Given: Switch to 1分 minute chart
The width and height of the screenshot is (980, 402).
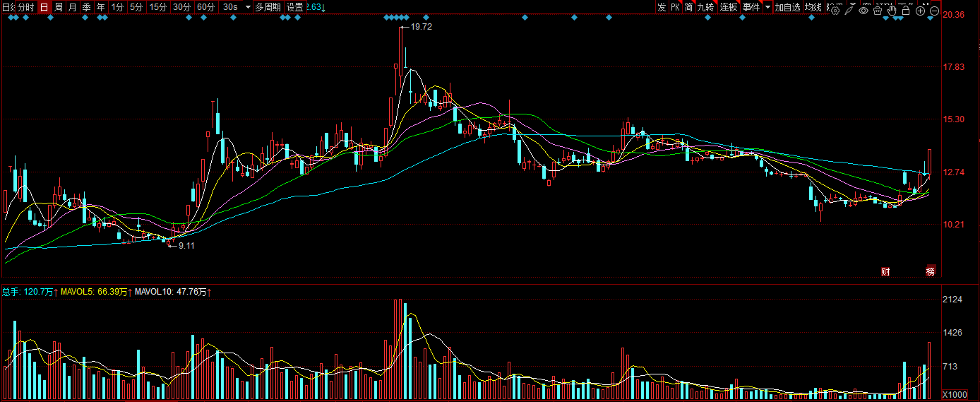Looking at the screenshot, I should (x=117, y=7).
